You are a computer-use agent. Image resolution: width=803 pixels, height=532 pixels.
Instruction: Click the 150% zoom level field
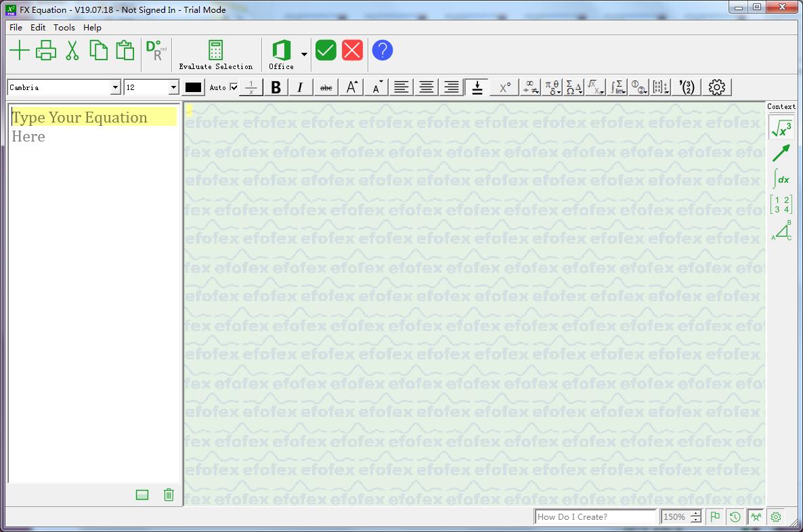coord(675,517)
